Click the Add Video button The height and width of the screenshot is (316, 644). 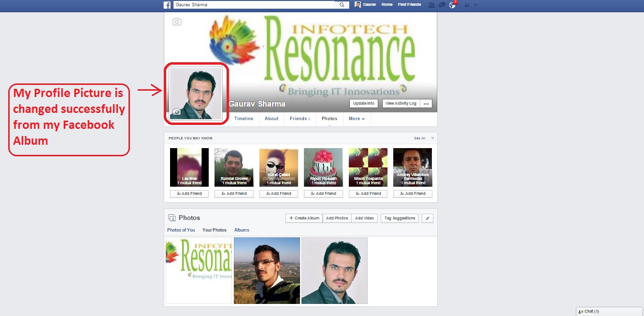coord(364,219)
